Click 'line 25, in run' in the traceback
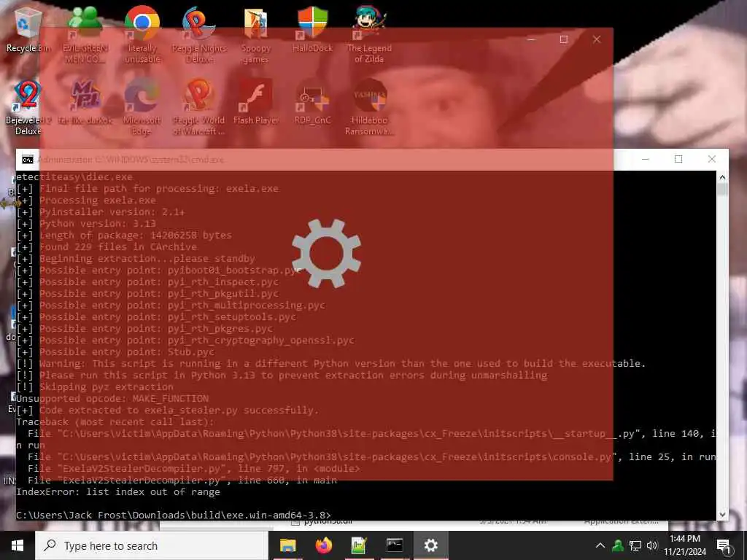747x560 pixels. 672,456
